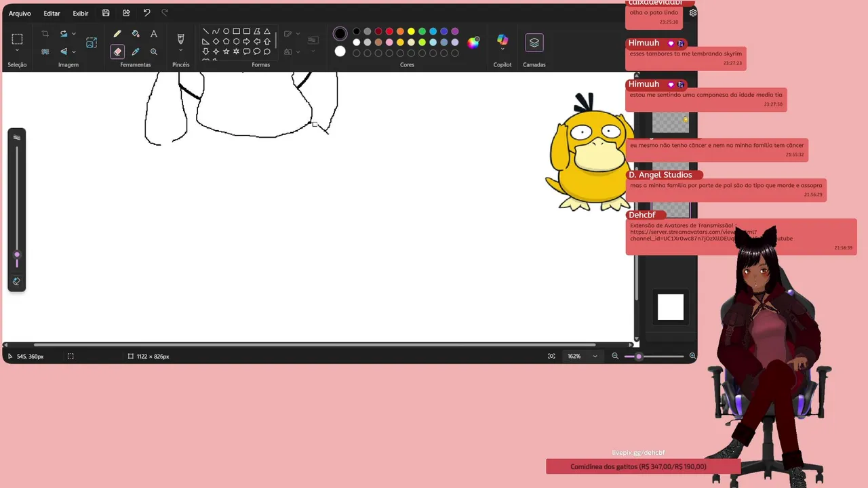Screen dimensions: 868x488
Task: Choose the straight line shape
Action: (x=205, y=31)
